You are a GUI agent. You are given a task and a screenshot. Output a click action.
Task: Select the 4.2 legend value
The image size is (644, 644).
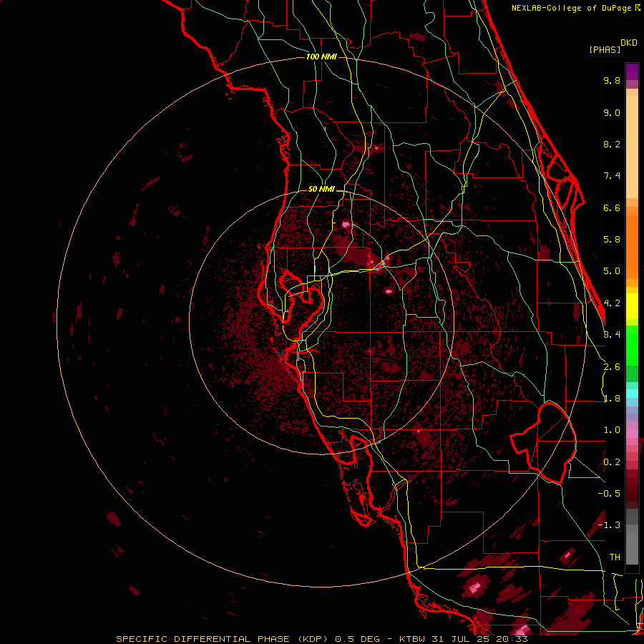click(612, 303)
